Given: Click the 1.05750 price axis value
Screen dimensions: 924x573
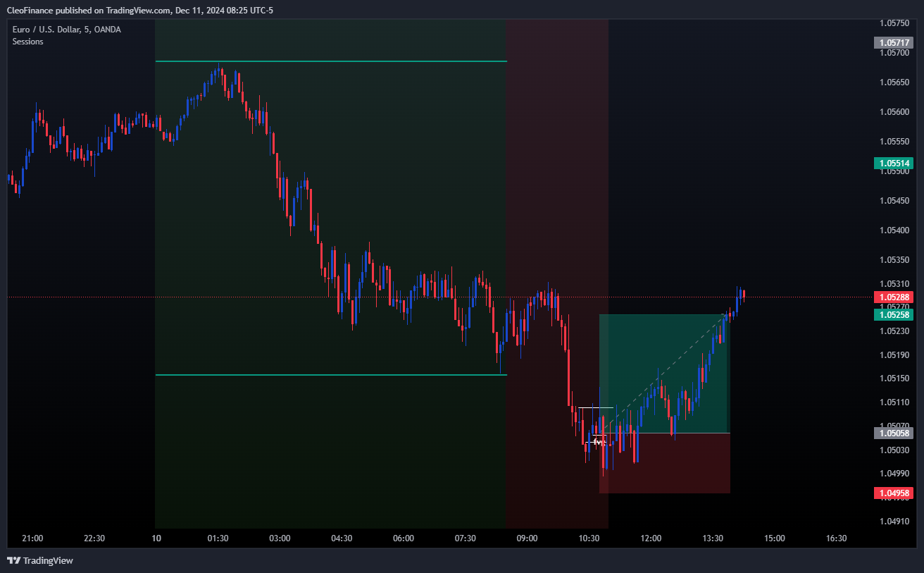Looking at the screenshot, I should coord(894,23).
